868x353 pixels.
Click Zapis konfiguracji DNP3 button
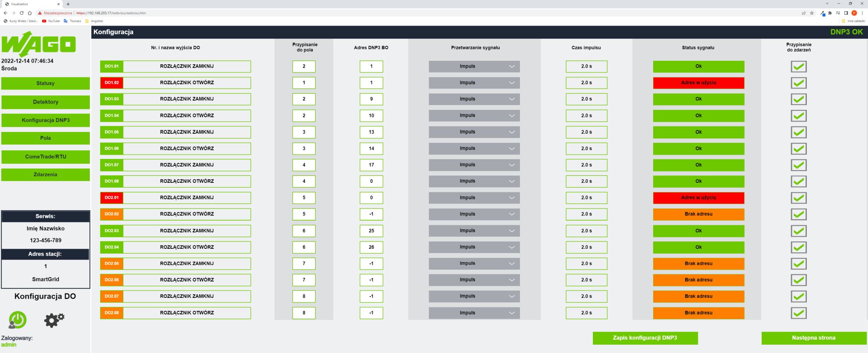645,338
